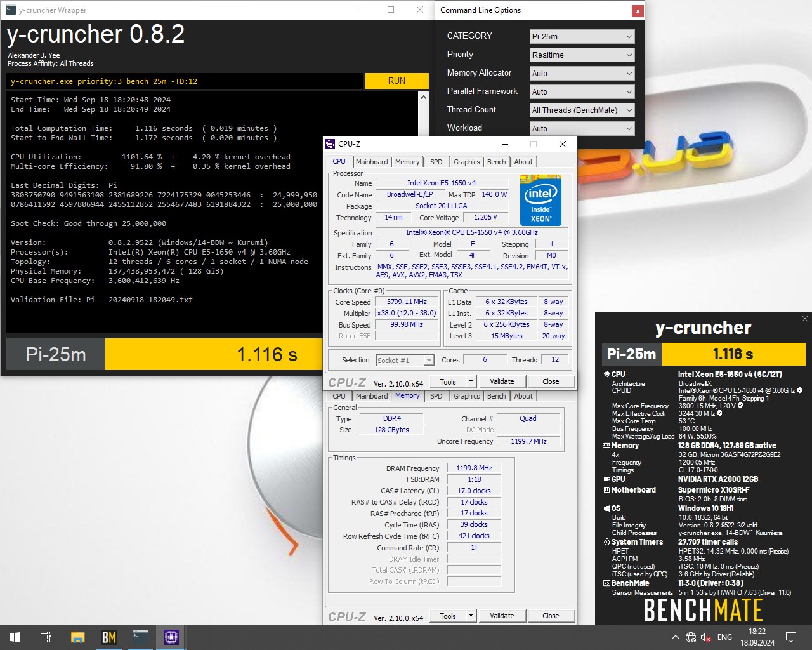Open the Windows Start menu
This screenshot has height=650, width=812.
coord(15,637)
